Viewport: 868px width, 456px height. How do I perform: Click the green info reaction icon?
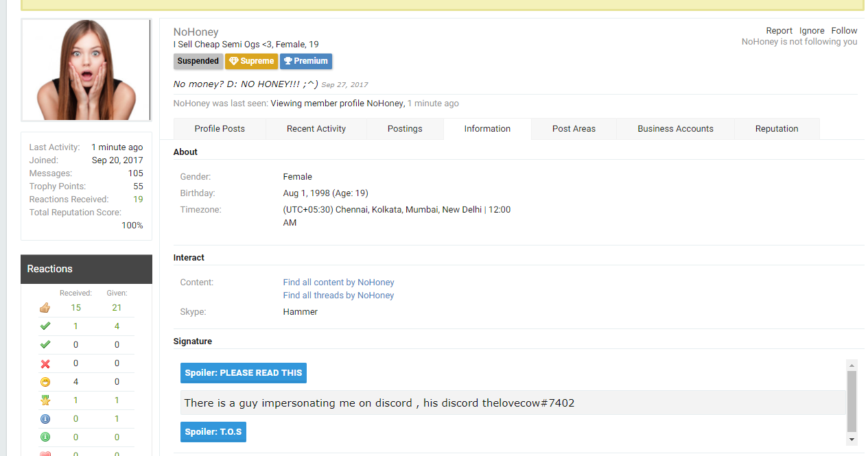[x=45, y=437]
